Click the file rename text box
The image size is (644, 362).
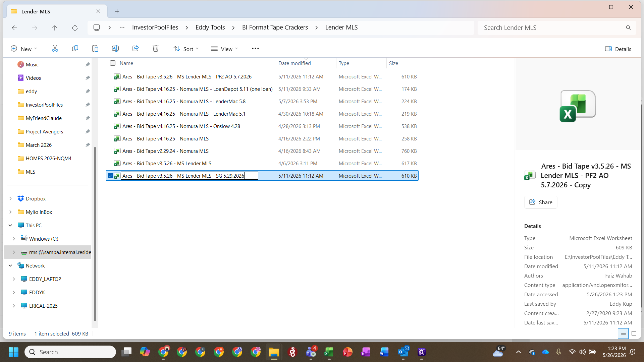pos(190,176)
